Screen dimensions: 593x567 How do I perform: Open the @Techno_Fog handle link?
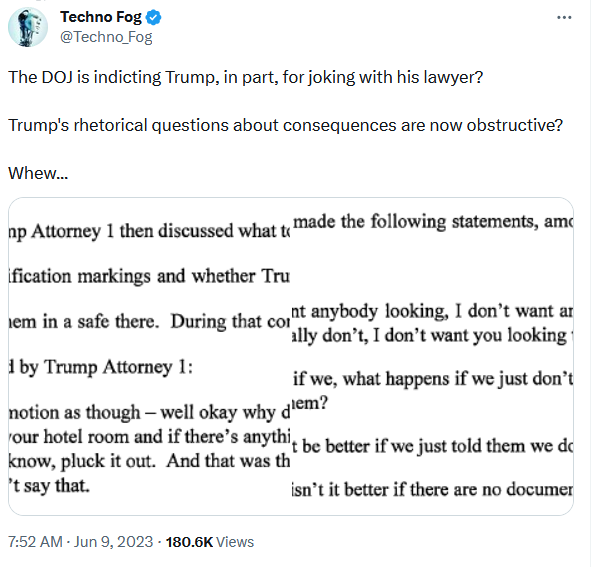(x=106, y=37)
